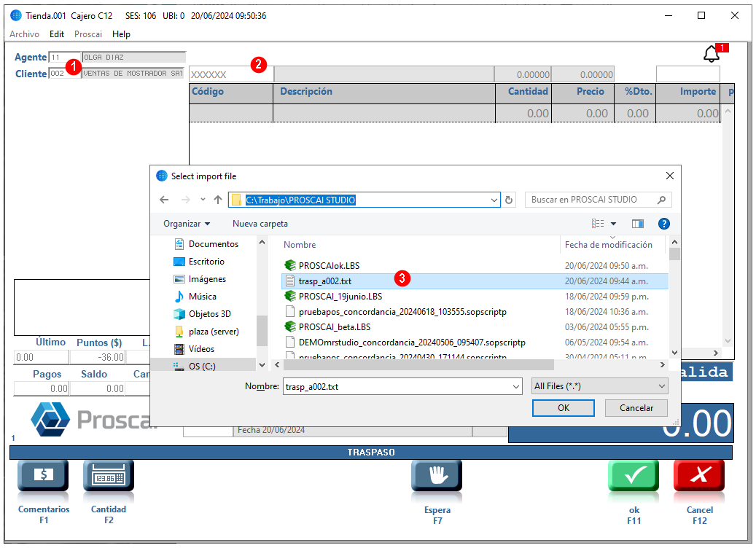
Task: Open the All Files (*.*) type dropdown
Action: pyautogui.click(x=600, y=386)
